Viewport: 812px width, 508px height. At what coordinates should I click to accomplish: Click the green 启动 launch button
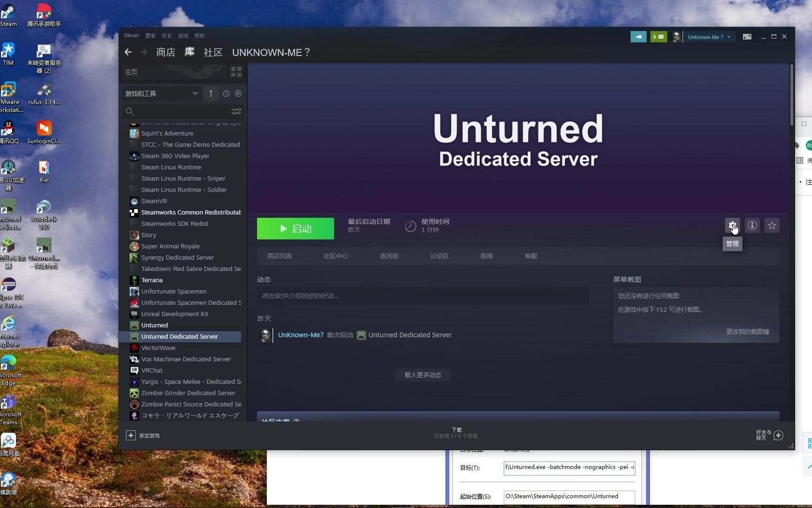point(296,229)
